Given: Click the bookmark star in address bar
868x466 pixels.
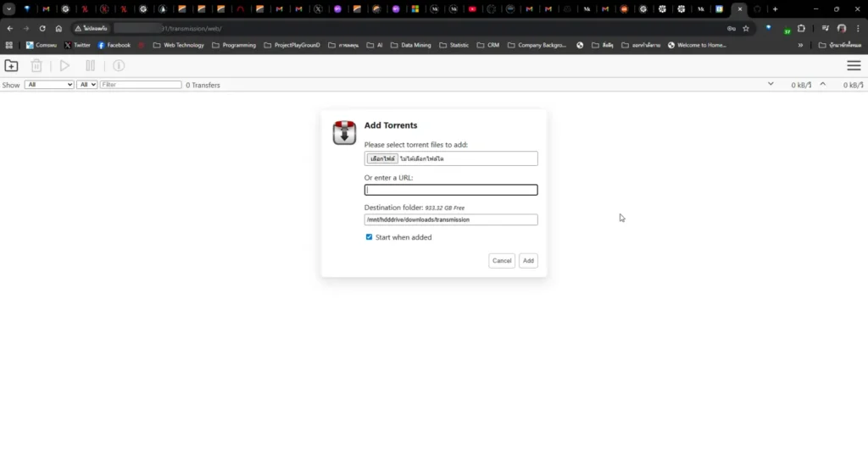Looking at the screenshot, I should pos(746,28).
